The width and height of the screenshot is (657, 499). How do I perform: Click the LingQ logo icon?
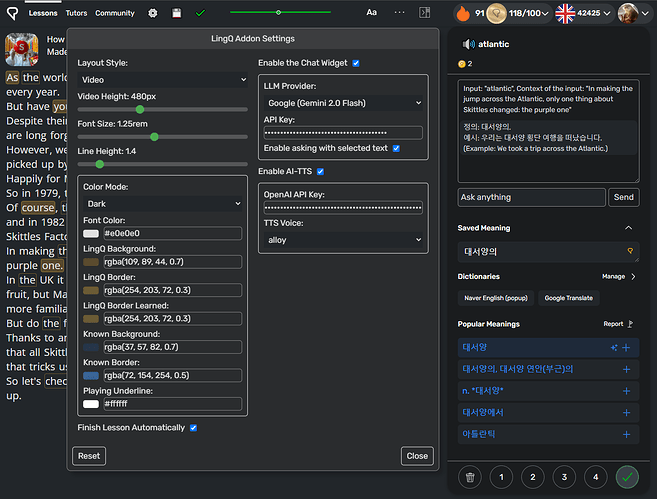click(13, 13)
